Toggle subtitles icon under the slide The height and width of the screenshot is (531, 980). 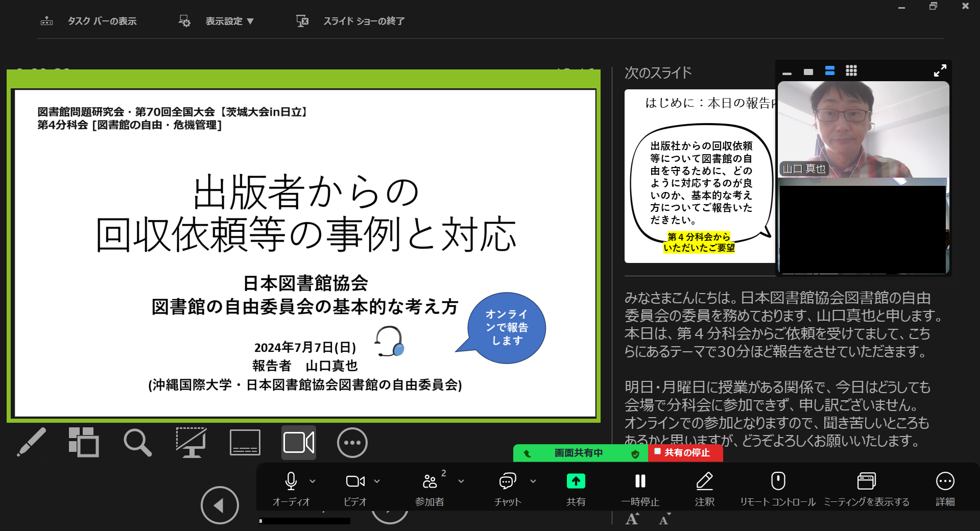(245, 442)
